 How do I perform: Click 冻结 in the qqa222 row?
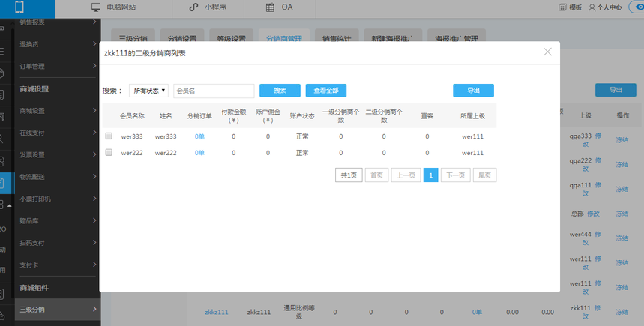click(x=622, y=165)
